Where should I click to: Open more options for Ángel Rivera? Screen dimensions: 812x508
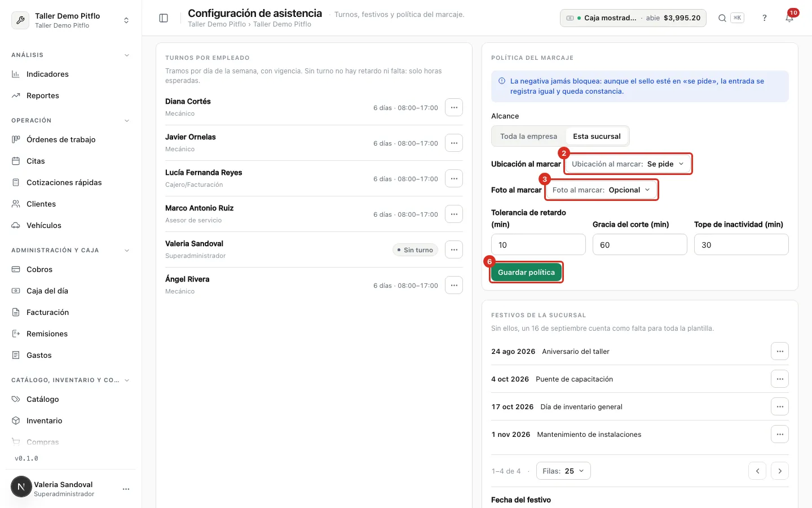454,285
